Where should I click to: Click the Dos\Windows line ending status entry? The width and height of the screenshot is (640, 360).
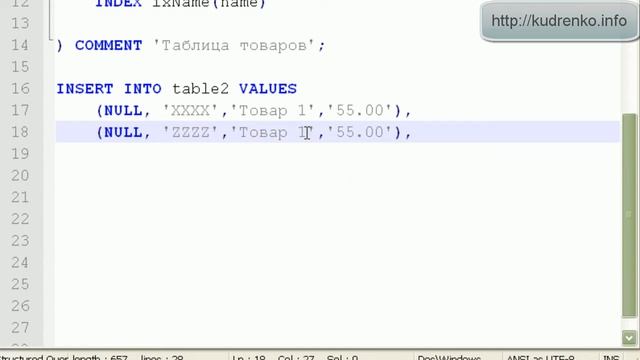[x=449, y=357]
